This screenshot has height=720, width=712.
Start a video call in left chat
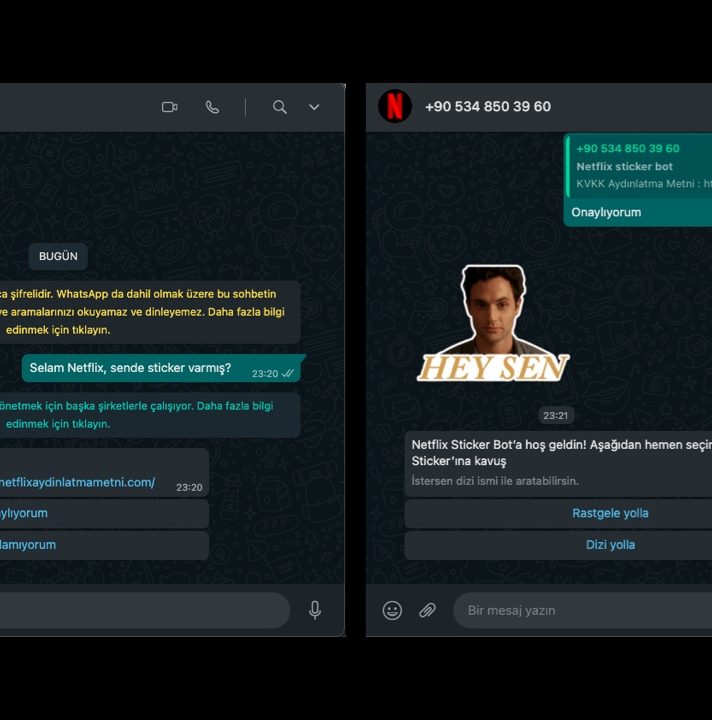pyautogui.click(x=169, y=107)
